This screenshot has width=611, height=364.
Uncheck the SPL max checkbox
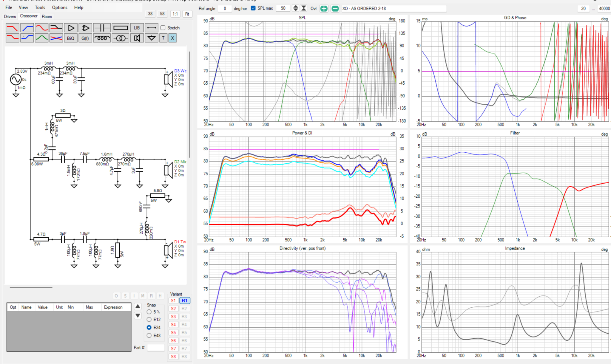point(253,8)
